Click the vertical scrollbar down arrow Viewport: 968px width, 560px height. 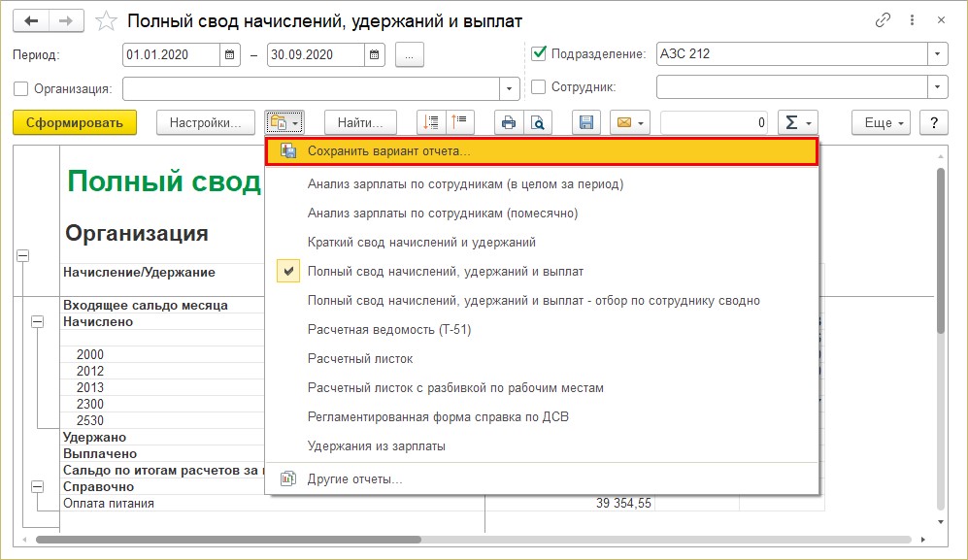pos(941,522)
